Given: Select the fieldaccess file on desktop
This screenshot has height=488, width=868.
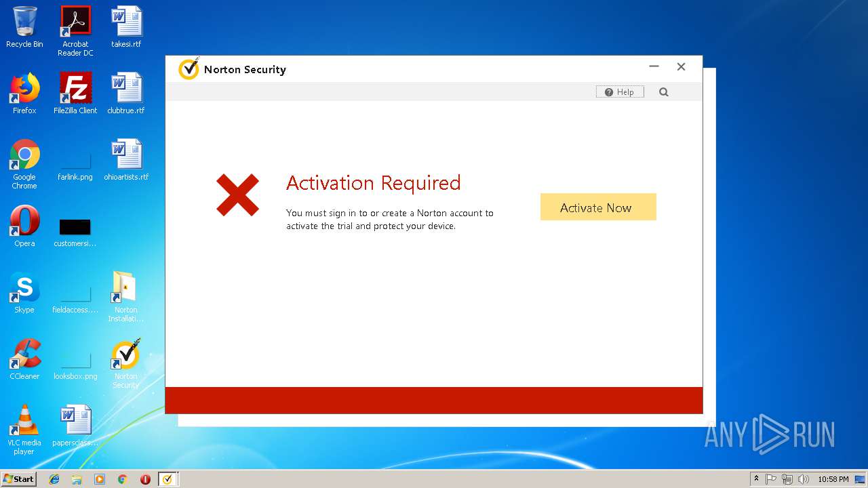Looking at the screenshot, I should point(75,298).
